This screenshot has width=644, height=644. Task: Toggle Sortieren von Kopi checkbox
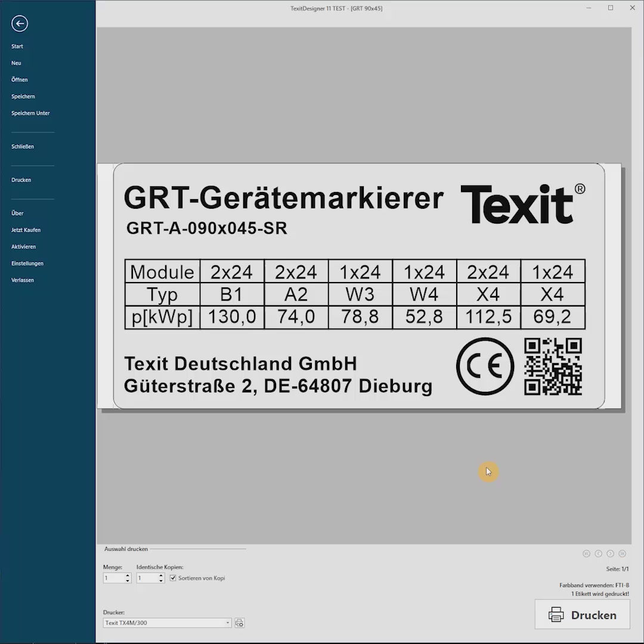pyautogui.click(x=173, y=578)
